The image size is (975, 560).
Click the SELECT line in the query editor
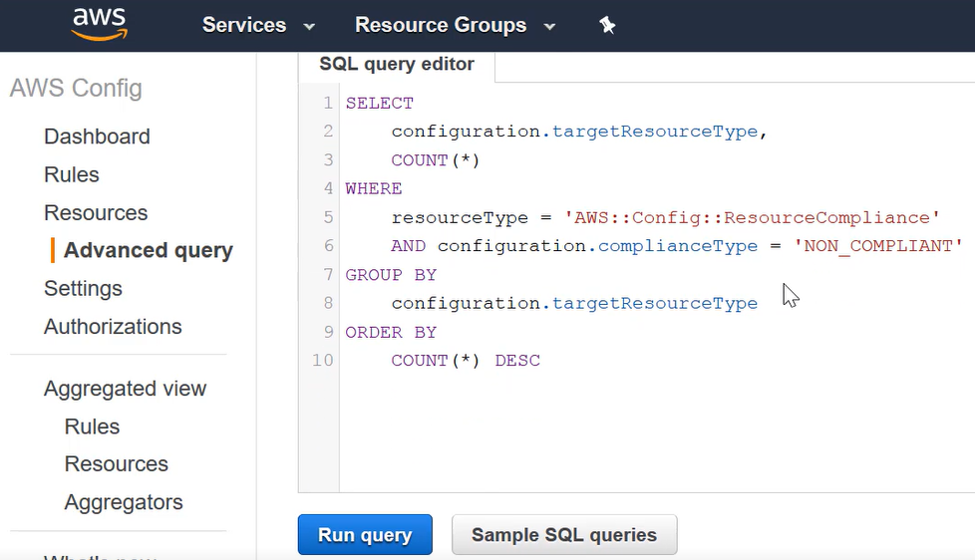pos(380,104)
